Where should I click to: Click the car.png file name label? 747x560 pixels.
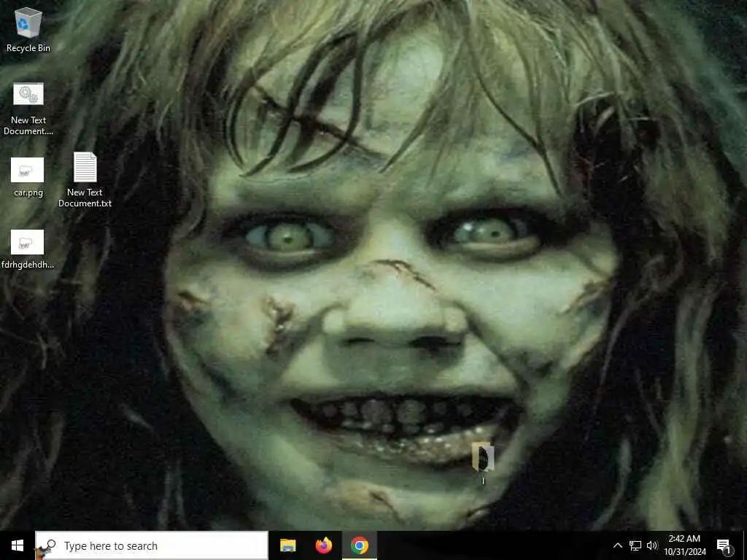(x=28, y=192)
